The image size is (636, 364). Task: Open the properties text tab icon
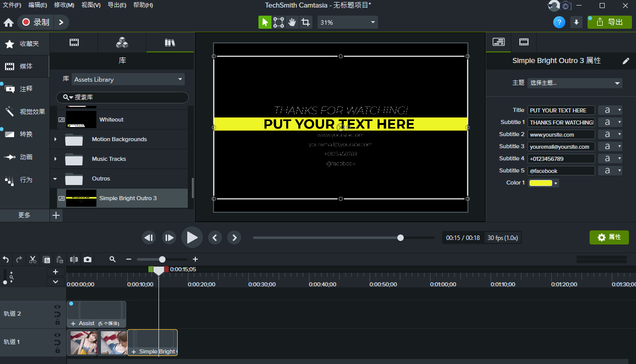tap(499, 42)
